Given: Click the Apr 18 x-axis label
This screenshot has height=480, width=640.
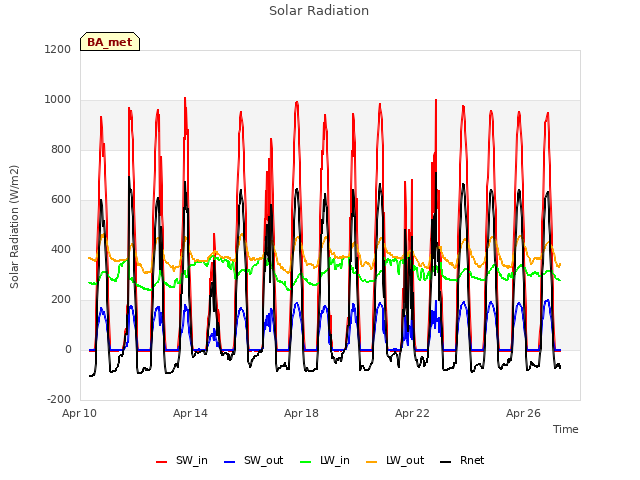Looking at the screenshot, I should [301, 413].
